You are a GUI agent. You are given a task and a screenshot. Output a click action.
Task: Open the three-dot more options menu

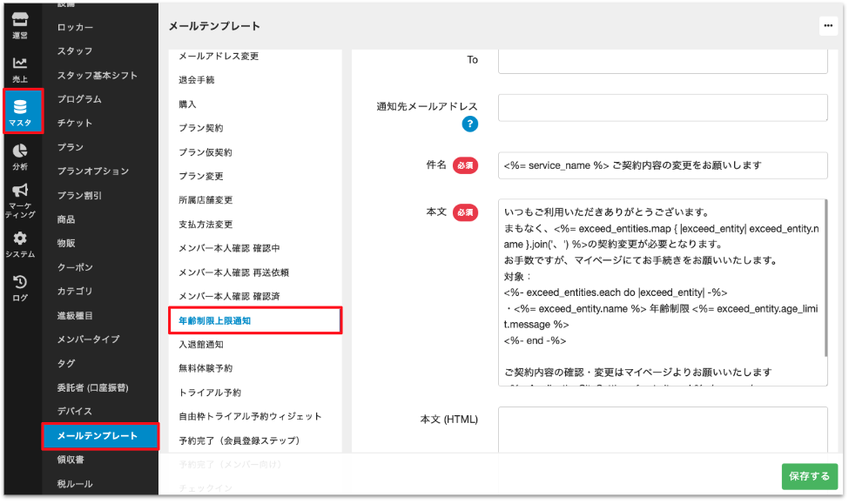[827, 26]
